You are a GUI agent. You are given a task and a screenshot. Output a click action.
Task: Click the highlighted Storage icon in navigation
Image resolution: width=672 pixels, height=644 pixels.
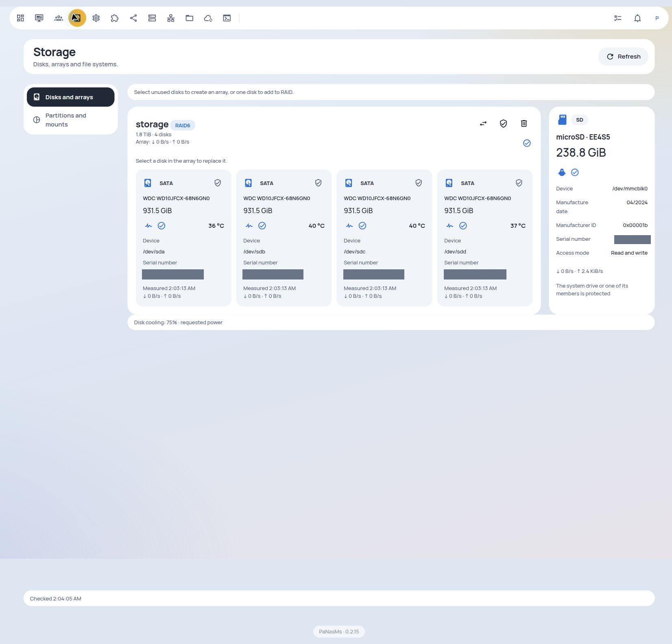(x=77, y=18)
